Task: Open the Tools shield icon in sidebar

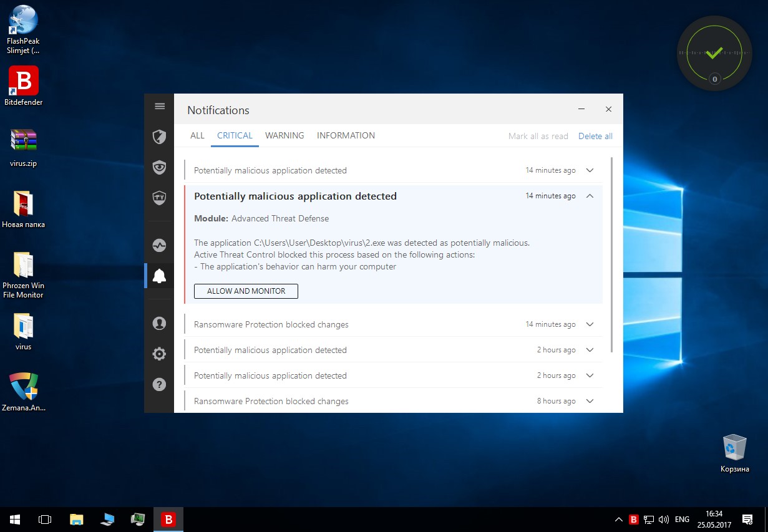Action: tap(159, 198)
